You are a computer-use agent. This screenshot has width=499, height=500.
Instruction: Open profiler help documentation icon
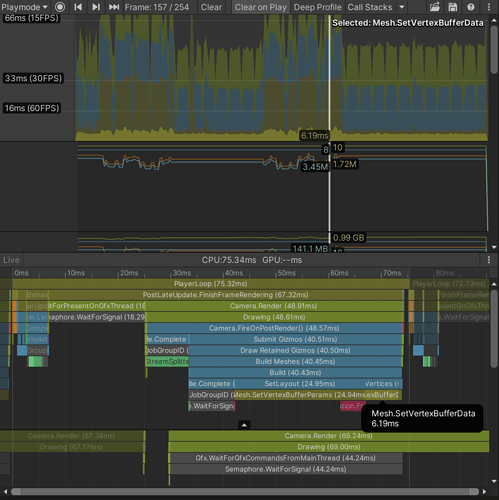click(471, 7)
